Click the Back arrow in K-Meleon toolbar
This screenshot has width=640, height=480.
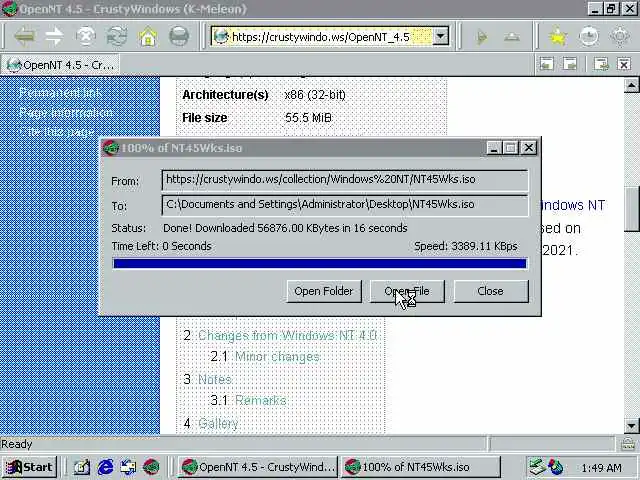[x=24, y=37]
